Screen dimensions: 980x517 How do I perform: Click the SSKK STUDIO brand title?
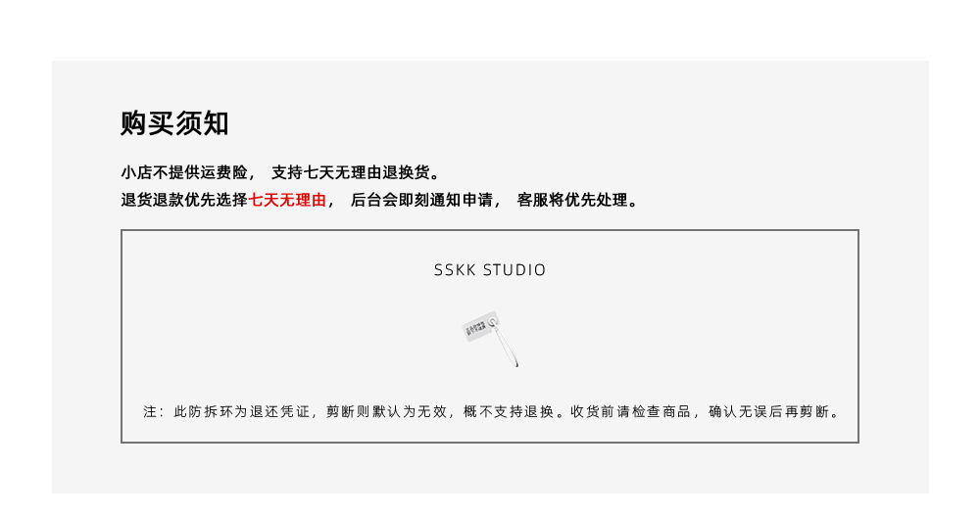490,269
